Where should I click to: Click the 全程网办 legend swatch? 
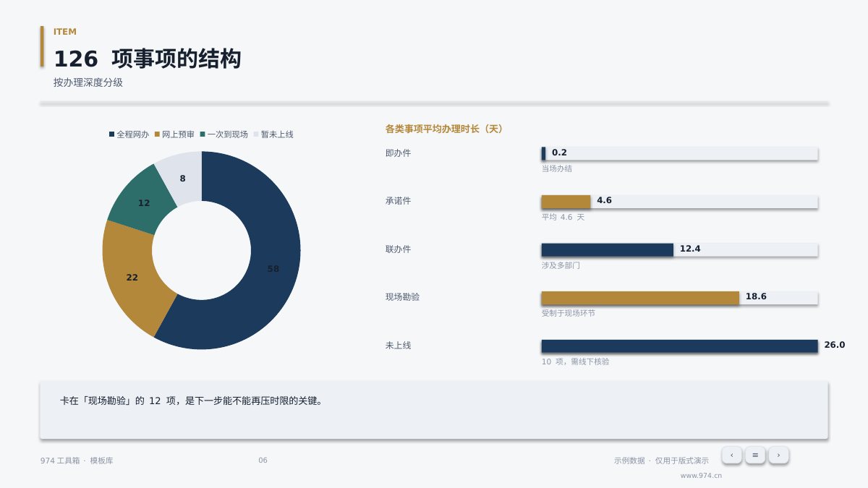pyautogui.click(x=111, y=134)
